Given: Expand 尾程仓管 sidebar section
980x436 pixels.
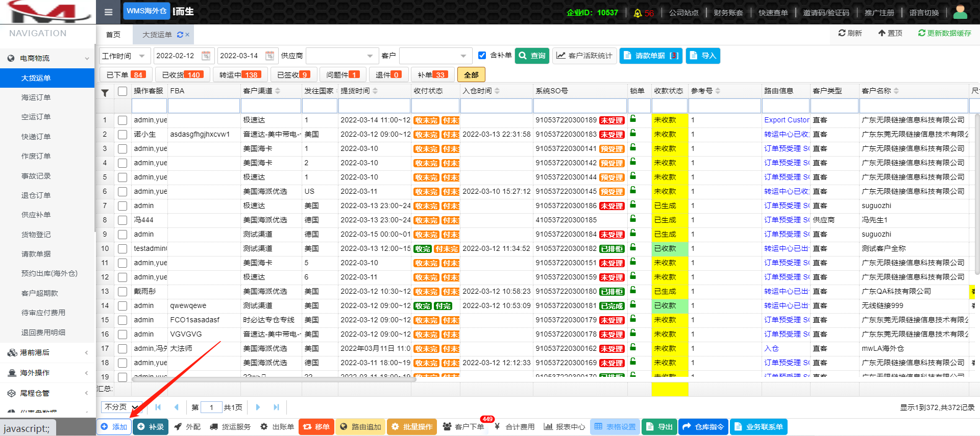Looking at the screenshot, I should pos(47,393).
